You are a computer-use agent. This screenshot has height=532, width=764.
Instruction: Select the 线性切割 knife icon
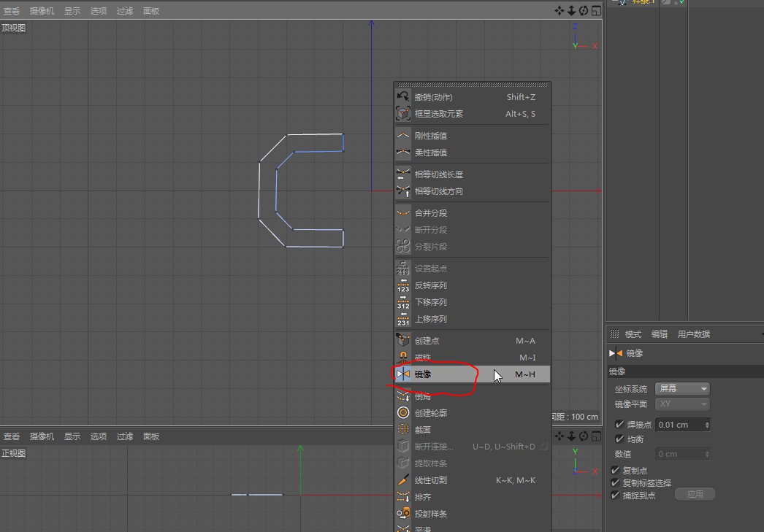tap(403, 480)
